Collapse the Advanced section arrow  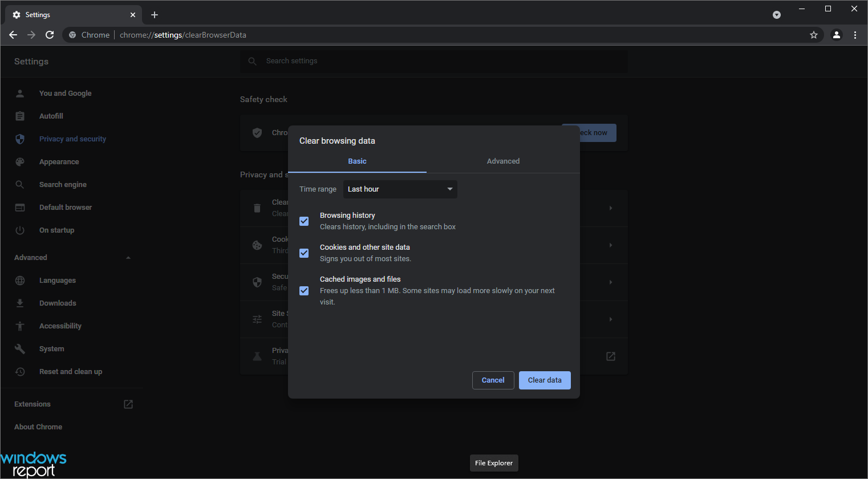tap(128, 258)
